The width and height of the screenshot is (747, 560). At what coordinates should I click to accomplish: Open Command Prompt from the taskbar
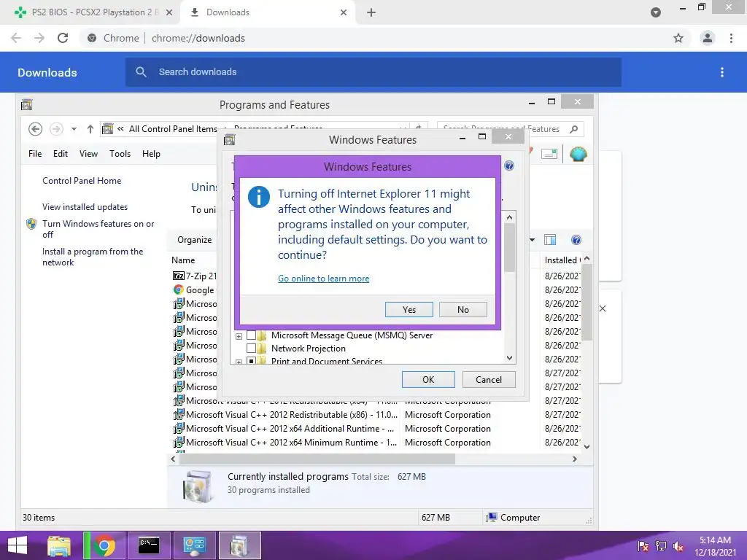(149, 545)
